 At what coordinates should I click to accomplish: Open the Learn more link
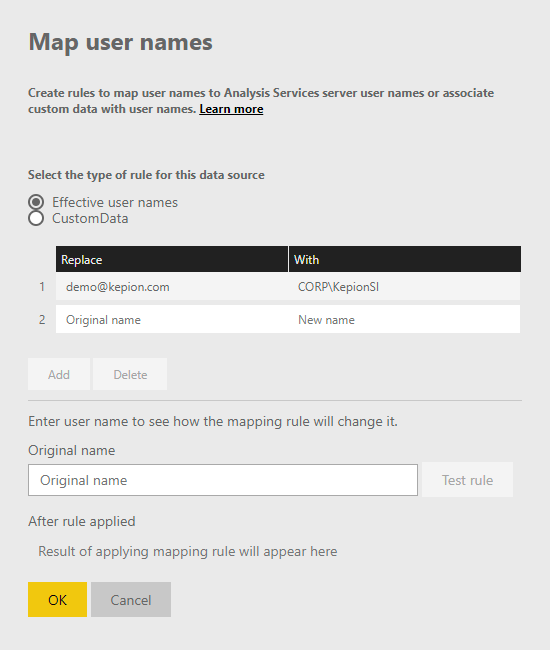pyautogui.click(x=231, y=109)
